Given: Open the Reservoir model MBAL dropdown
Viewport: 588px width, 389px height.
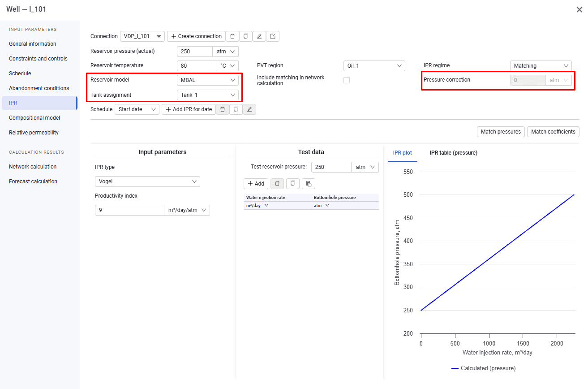Looking at the screenshot, I should click(x=207, y=80).
